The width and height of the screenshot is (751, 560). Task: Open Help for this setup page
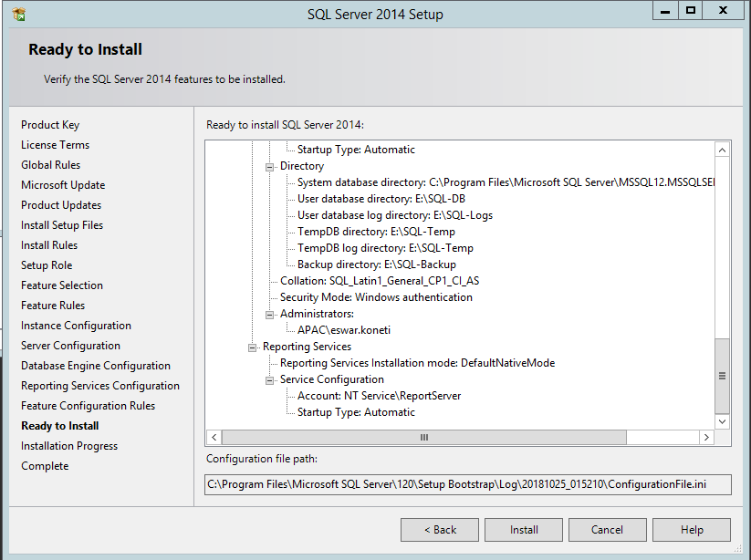coord(691,529)
